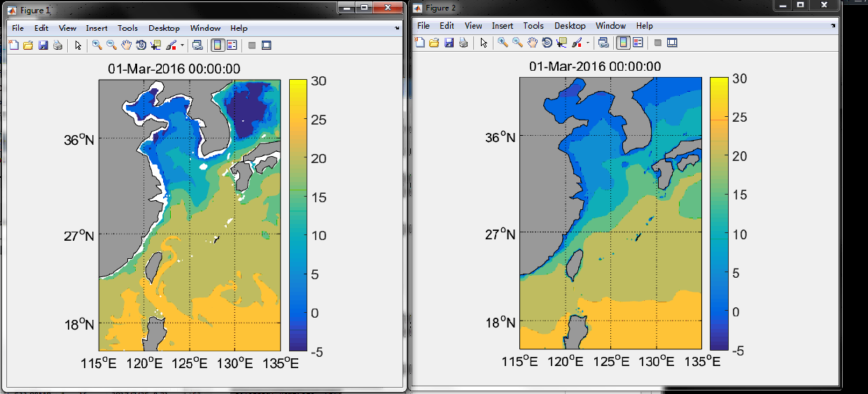Open the Insert menu in Figure 2
This screenshot has height=394, width=868.
click(x=502, y=26)
